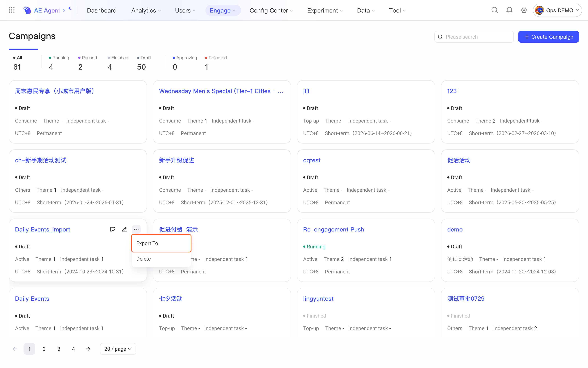This screenshot has height=368, width=588.
Task: Open the notifications bell
Action: [x=509, y=10]
